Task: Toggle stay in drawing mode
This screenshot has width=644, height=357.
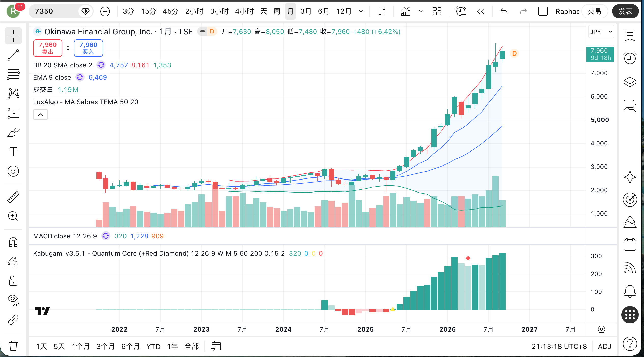Action: (x=13, y=262)
